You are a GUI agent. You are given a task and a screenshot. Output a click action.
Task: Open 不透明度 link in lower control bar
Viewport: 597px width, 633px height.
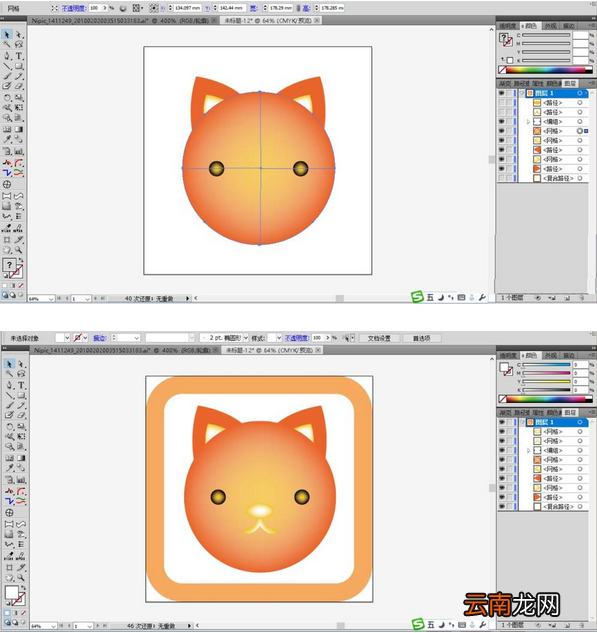click(297, 338)
